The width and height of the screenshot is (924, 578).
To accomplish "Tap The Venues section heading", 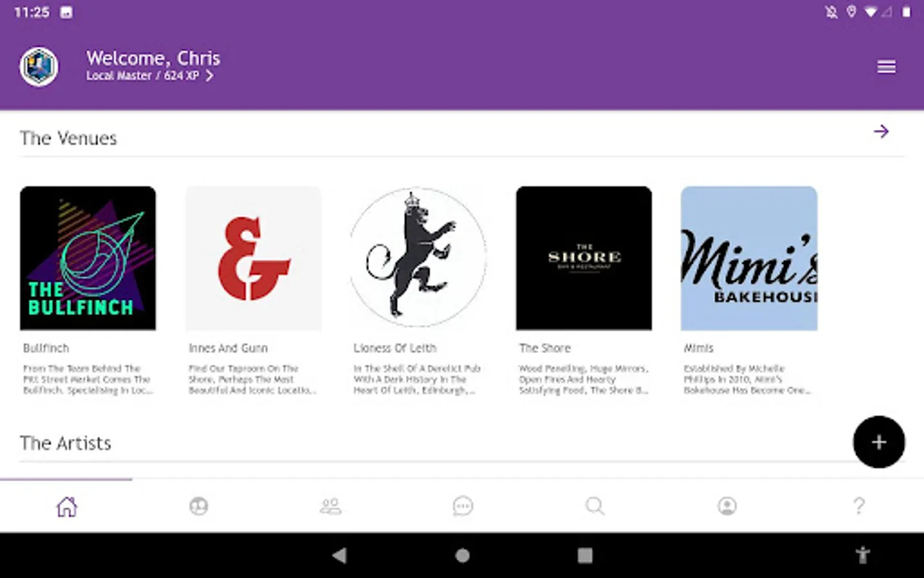I will [69, 138].
